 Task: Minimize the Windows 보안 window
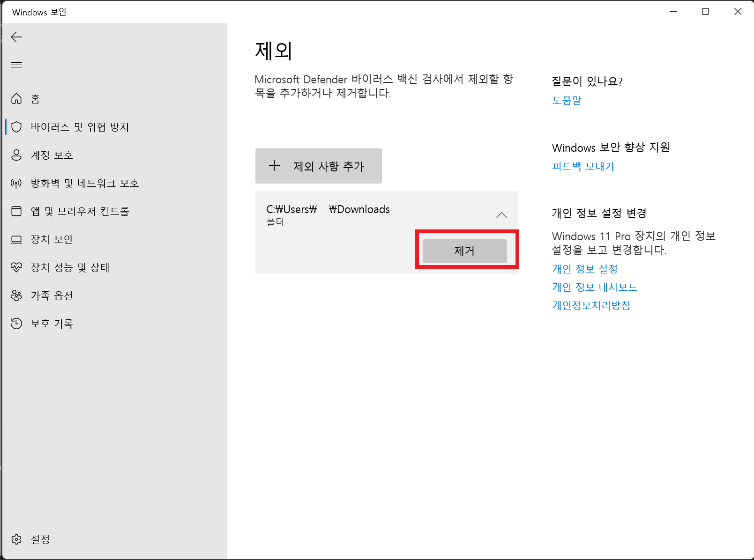tap(673, 12)
